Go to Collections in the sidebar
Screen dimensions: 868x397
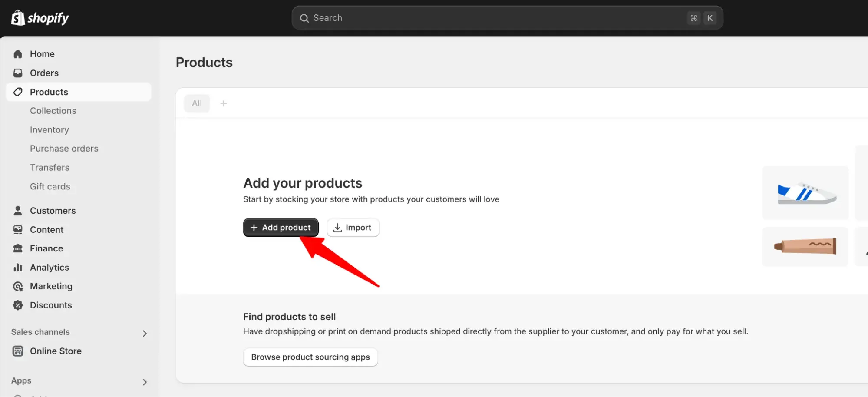[x=53, y=111]
